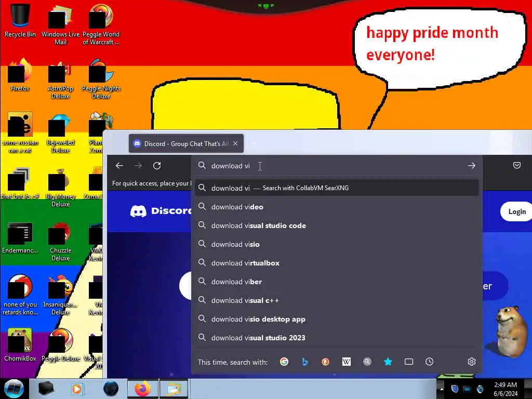
Task: Open 'that but its c#' desktop icon
Action: pos(20,183)
